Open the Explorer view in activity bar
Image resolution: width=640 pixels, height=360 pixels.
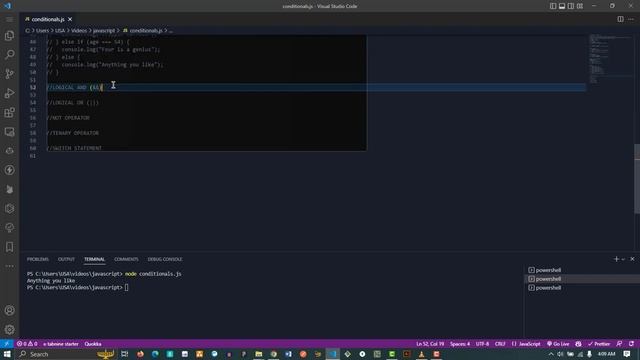9,36
